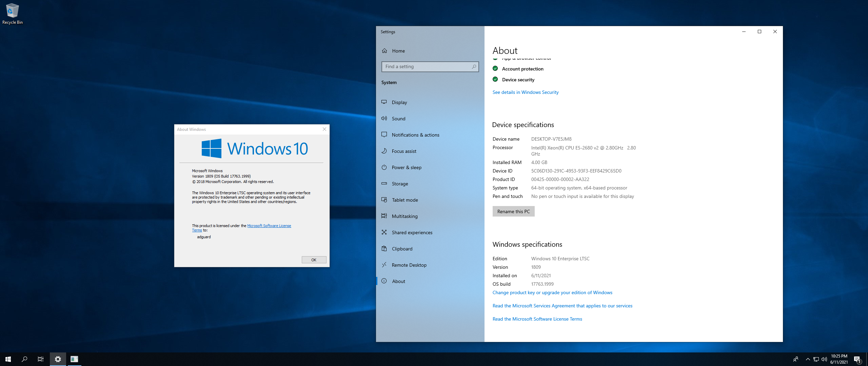Image resolution: width=868 pixels, height=366 pixels.
Task: Select the Clipboard icon
Action: [x=384, y=248]
